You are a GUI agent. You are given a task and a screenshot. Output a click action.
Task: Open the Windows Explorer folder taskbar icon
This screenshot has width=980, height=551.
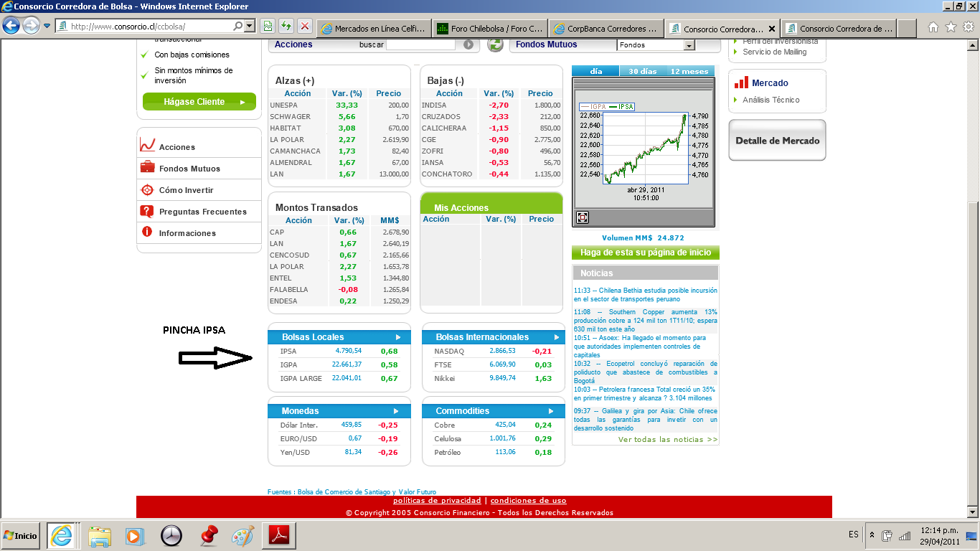tap(100, 535)
